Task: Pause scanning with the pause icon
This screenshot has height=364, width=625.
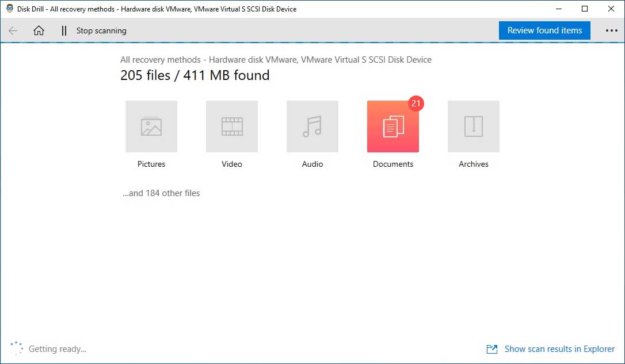Action: point(64,30)
